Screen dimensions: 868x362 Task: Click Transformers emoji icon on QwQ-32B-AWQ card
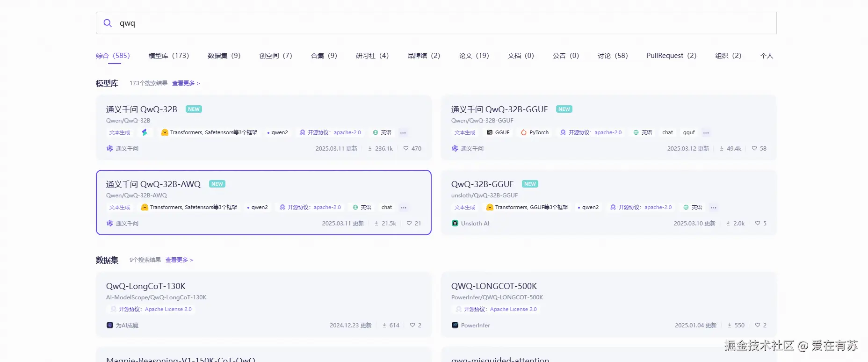click(145, 207)
